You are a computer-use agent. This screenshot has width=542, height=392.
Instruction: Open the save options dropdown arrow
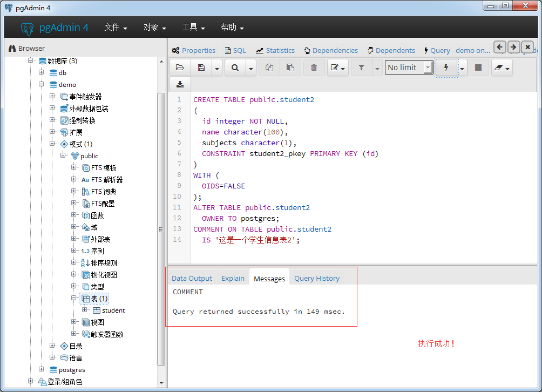[216, 67]
